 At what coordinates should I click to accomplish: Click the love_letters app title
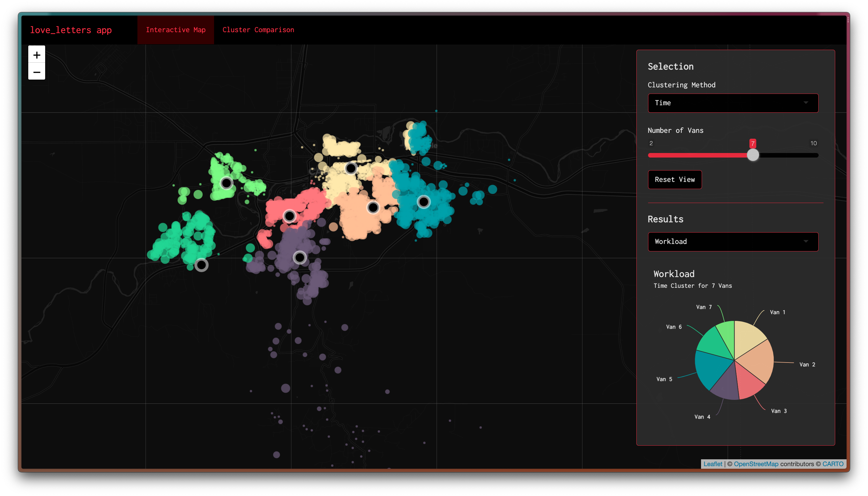coord(71,30)
